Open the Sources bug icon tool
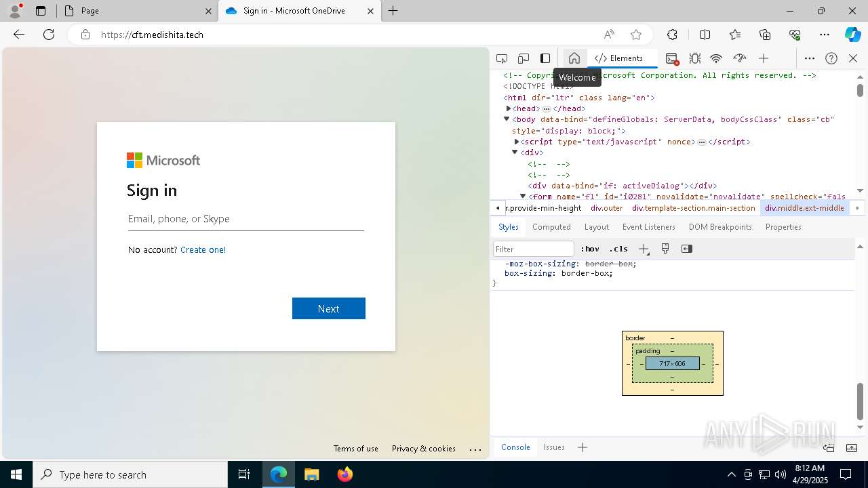The image size is (868, 488). click(695, 58)
